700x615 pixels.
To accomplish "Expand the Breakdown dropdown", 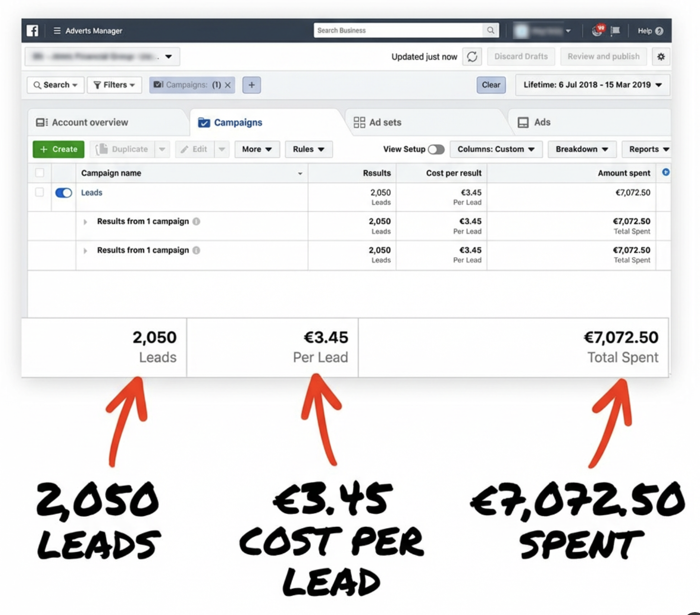I will 582,149.
